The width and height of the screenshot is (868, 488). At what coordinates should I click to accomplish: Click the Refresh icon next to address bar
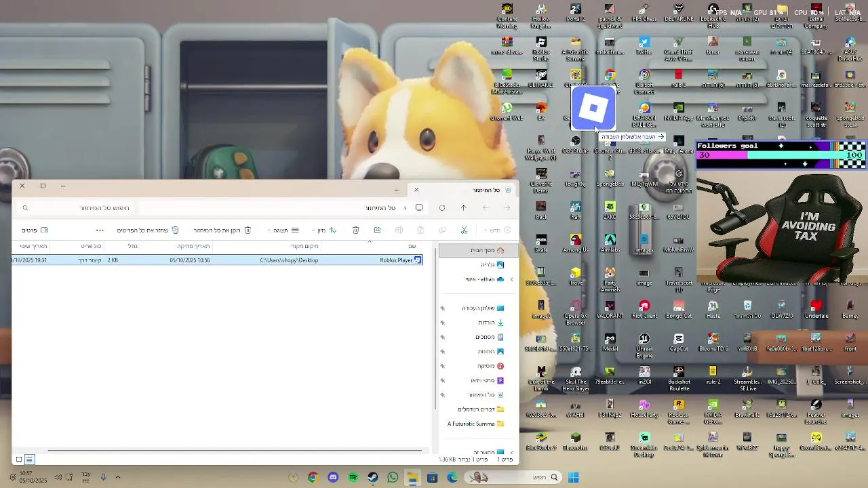pos(442,208)
